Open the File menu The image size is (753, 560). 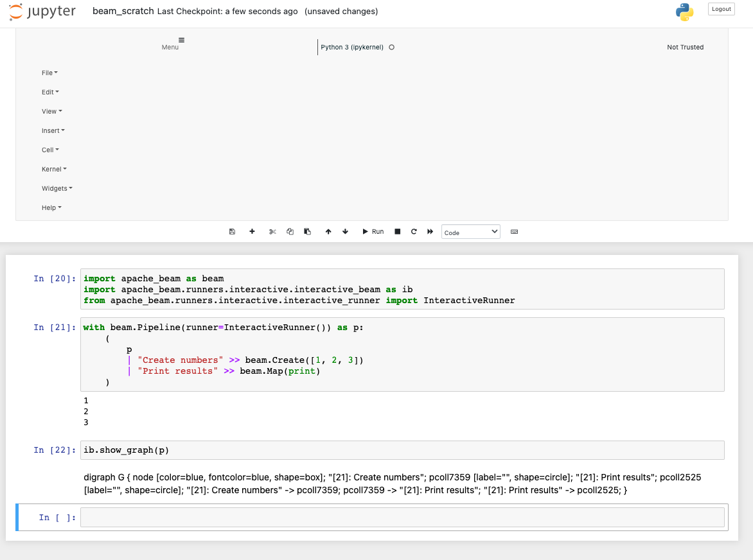point(49,73)
